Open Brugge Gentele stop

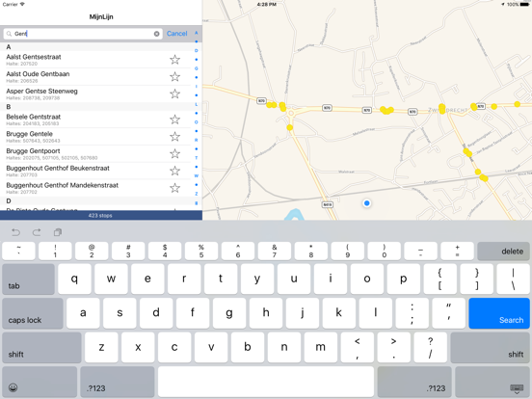[x=95, y=137]
